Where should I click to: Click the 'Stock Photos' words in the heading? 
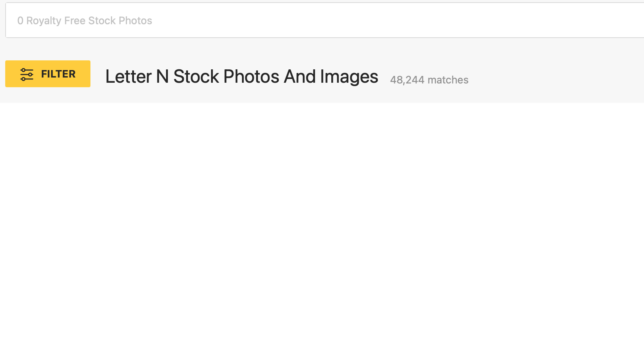pyautogui.click(x=226, y=77)
